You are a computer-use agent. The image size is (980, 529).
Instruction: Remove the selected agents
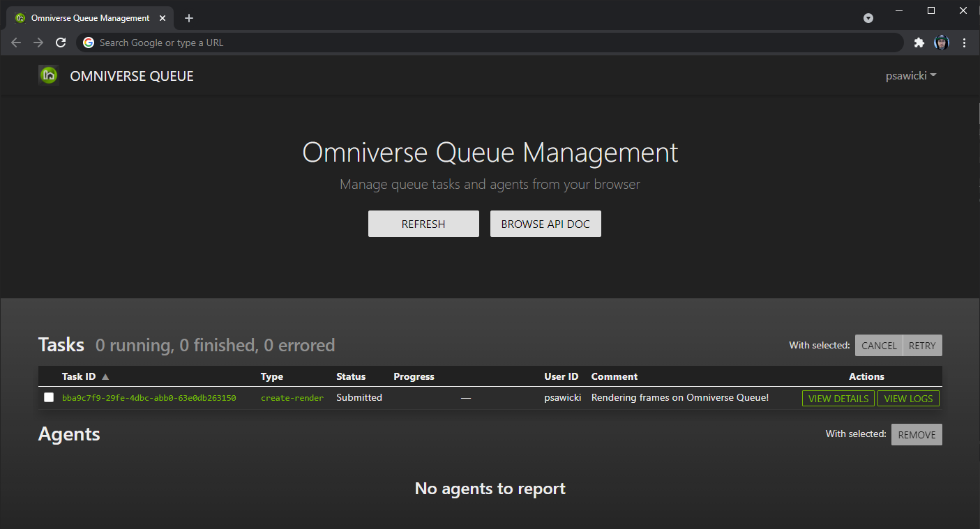[917, 434]
